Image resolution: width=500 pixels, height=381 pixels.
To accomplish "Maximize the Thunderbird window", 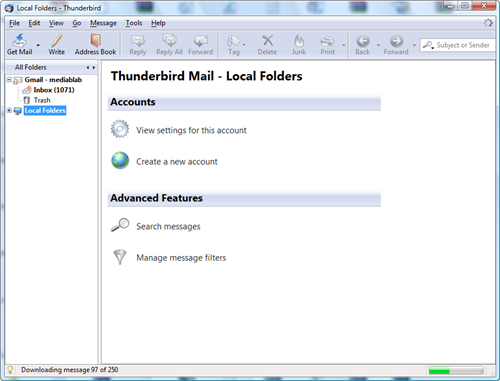I will [465, 6].
